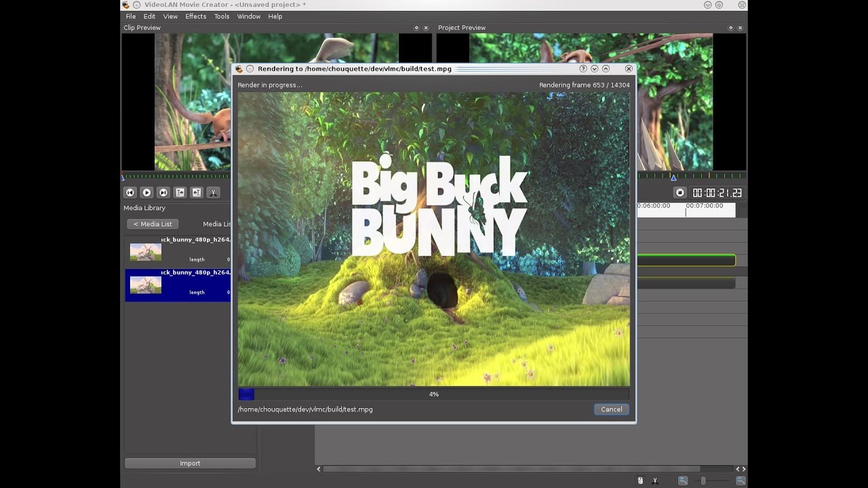
Task: Play the clip in Clip Preview
Action: coord(146,192)
